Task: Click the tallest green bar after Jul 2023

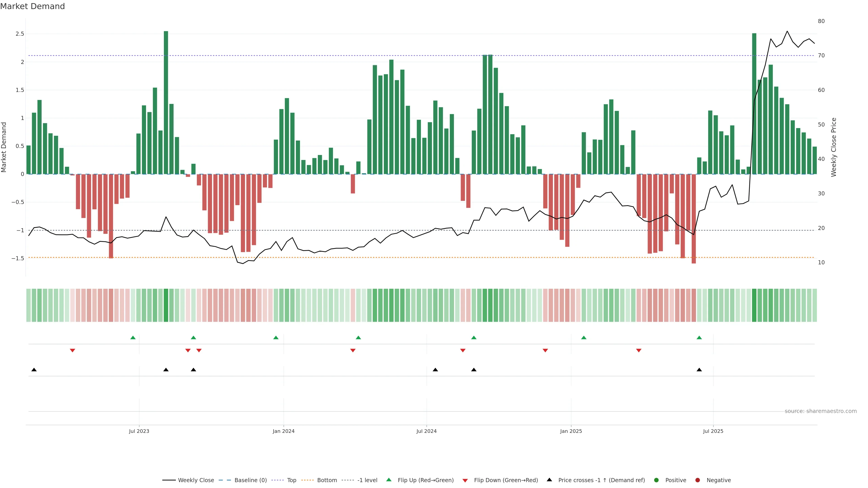Action: point(166,101)
